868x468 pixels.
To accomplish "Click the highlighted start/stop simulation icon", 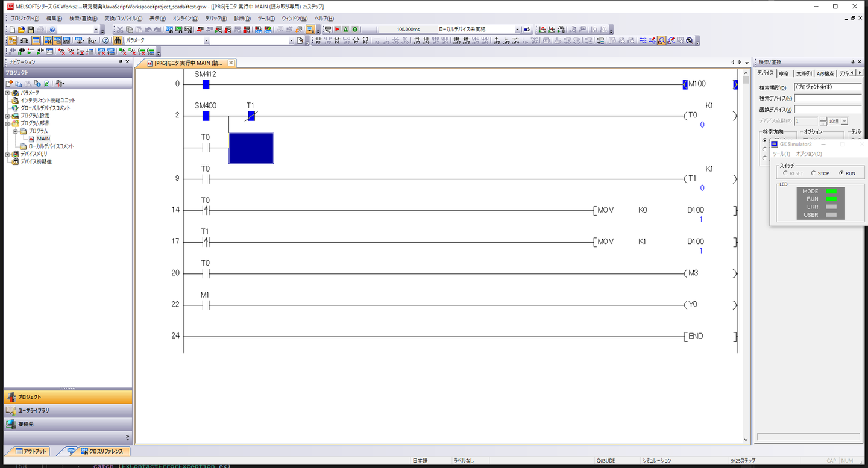I will click(x=310, y=29).
